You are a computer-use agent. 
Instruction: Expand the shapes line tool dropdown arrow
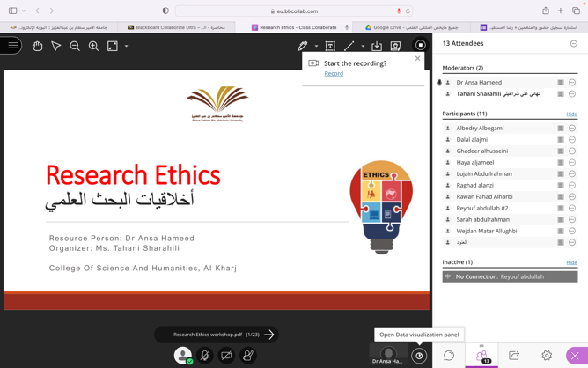click(x=363, y=46)
